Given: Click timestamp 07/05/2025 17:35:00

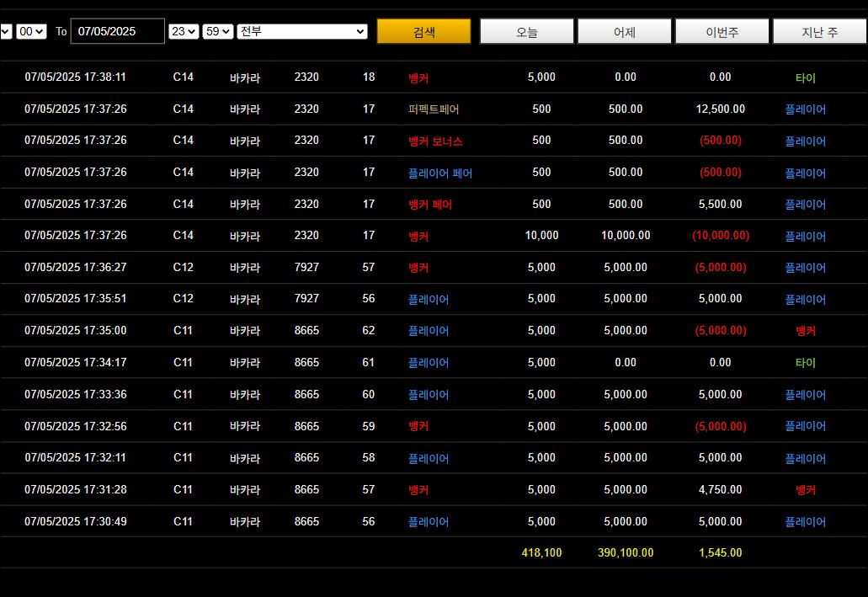Looking at the screenshot, I should [x=75, y=331].
